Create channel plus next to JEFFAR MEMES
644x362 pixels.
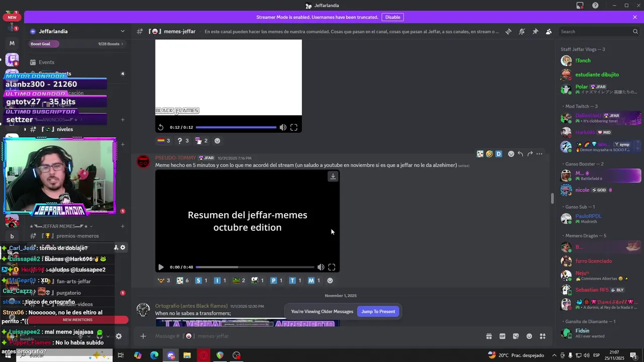[122, 226]
